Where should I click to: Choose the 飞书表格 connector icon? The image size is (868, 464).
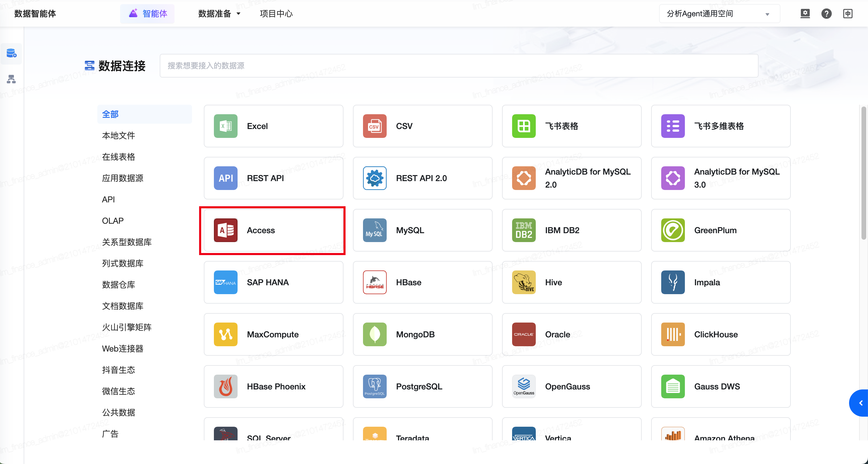(x=524, y=126)
